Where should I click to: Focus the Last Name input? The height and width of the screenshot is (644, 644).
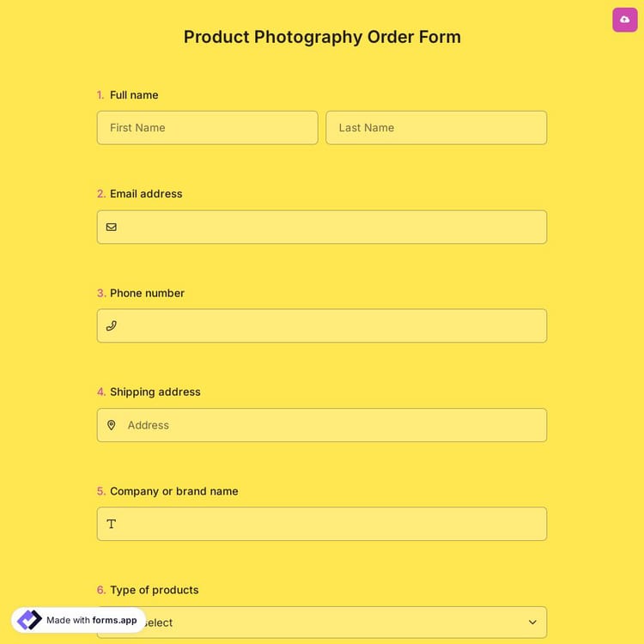(x=436, y=128)
